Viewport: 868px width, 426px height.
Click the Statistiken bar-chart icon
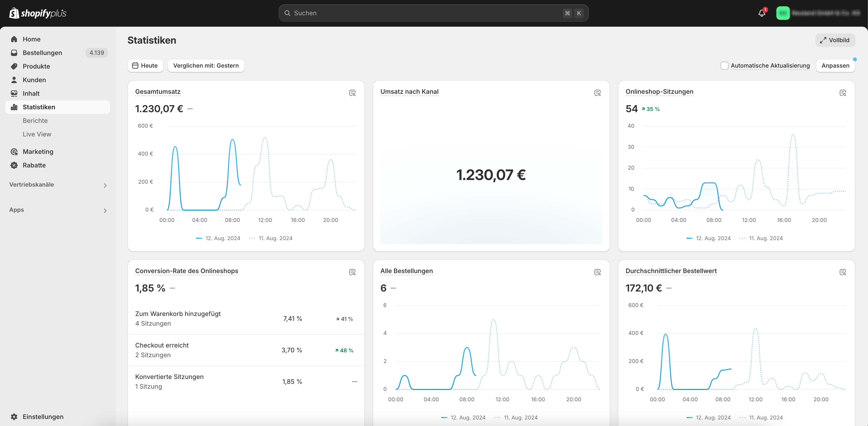[x=14, y=107]
